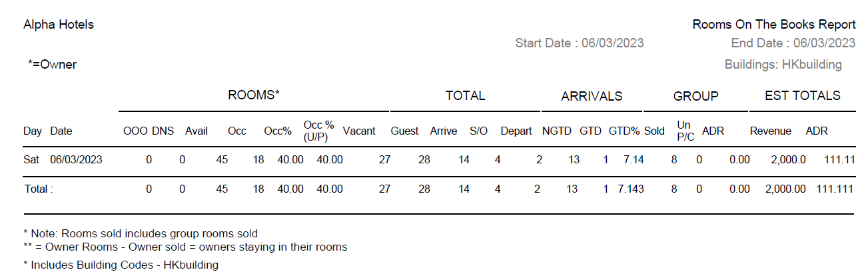Screen dimensions: 868x276
Task: Click the Vacant column header
Action: 359,131
